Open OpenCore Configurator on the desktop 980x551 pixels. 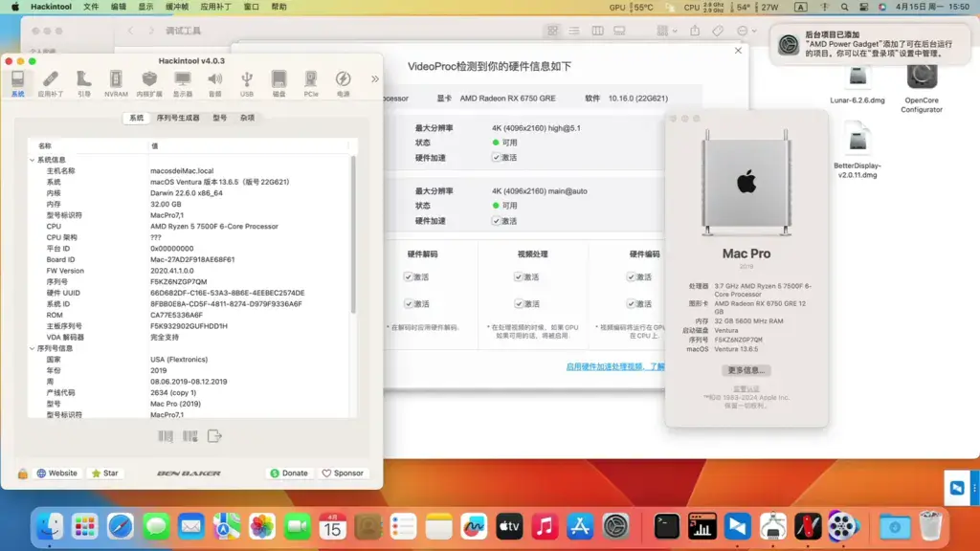922,87
